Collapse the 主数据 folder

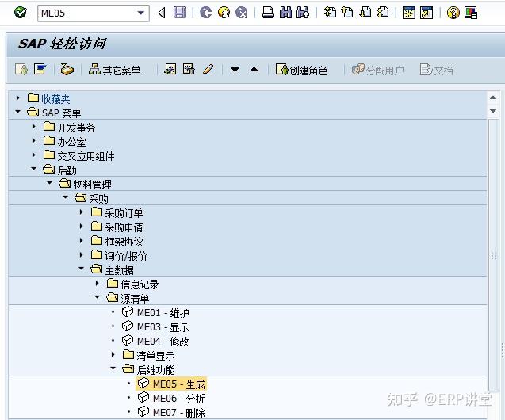tap(81, 268)
